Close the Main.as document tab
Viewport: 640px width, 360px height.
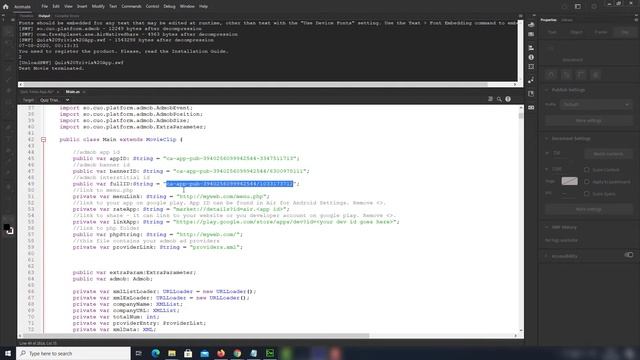click(x=84, y=92)
